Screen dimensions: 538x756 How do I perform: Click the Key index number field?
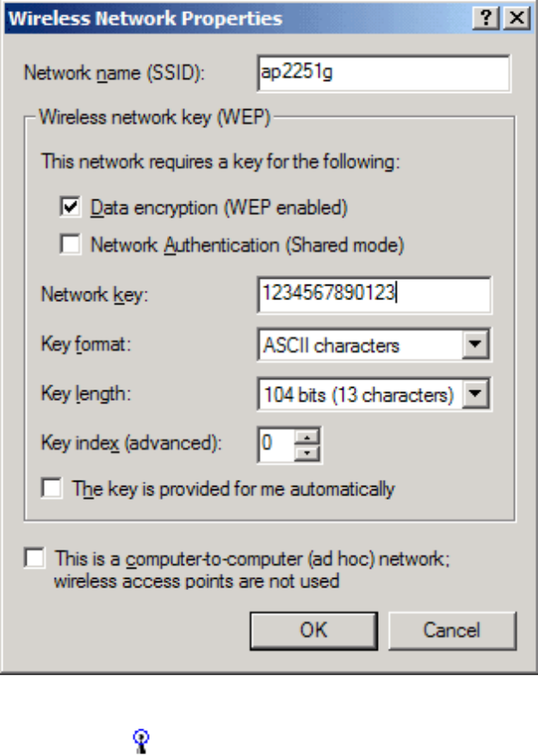tap(275, 444)
